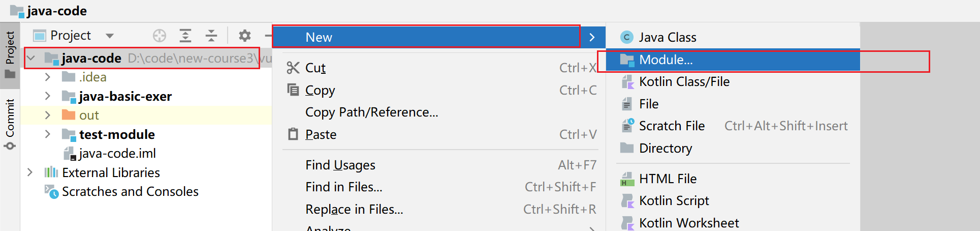Open Project panel settings gear
The height and width of the screenshot is (231, 980).
click(x=245, y=36)
